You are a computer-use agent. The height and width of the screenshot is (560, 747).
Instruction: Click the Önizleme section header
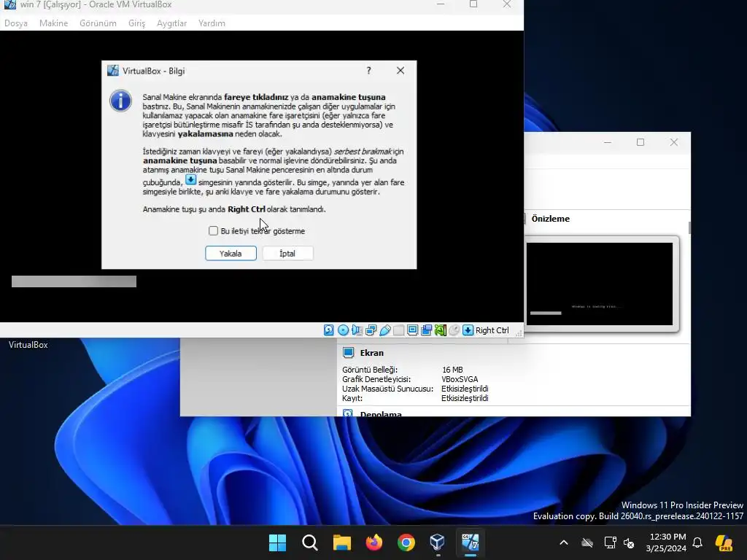[550, 219]
